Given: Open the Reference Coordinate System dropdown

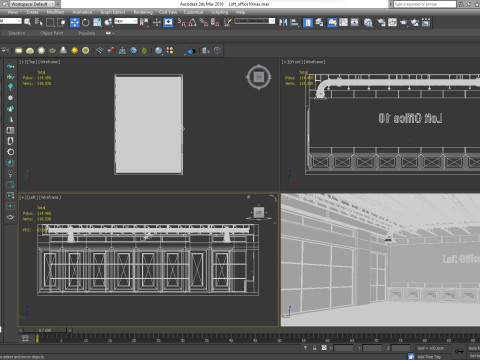Looking at the screenshot, I should point(126,21).
